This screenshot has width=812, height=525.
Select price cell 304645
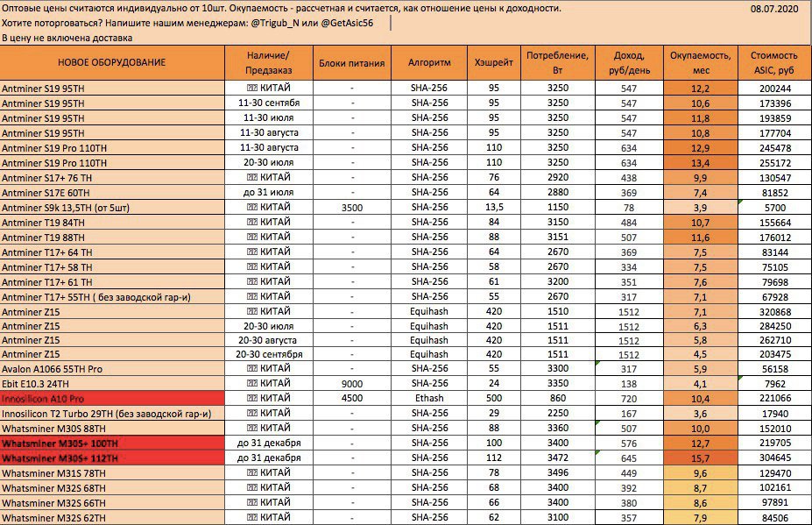pos(774,458)
